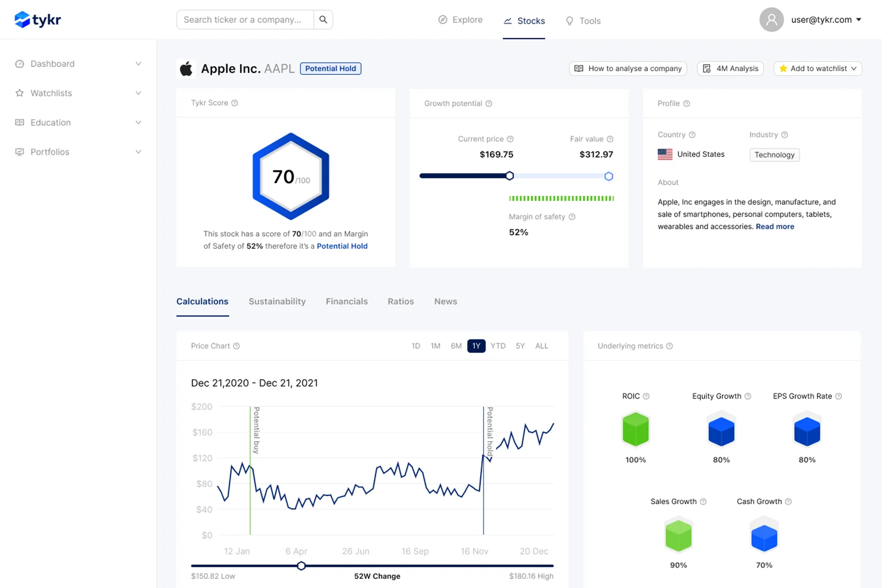This screenshot has height=588, width=882.
Task: Open the 4M Analysis button
Action: (x=730, y=68)
